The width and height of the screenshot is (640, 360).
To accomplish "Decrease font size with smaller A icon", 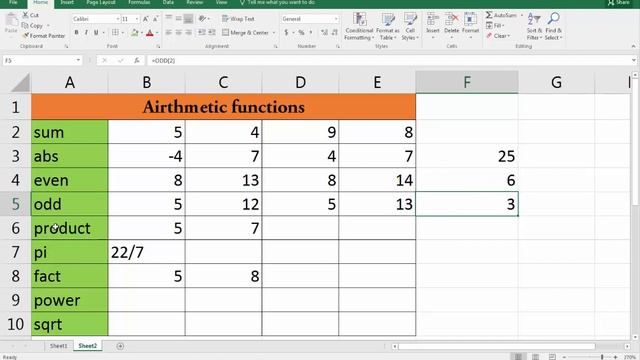I will (156, 19).
